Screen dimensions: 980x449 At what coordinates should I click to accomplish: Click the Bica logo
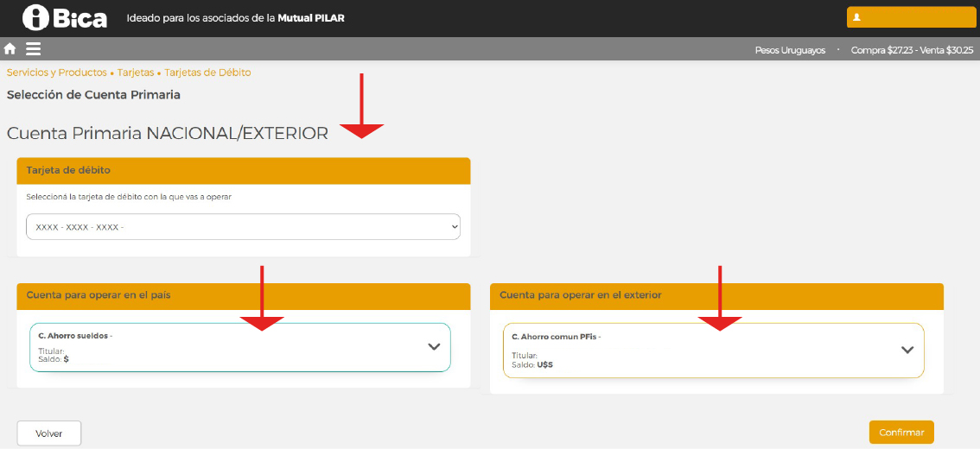pos(65,18)
